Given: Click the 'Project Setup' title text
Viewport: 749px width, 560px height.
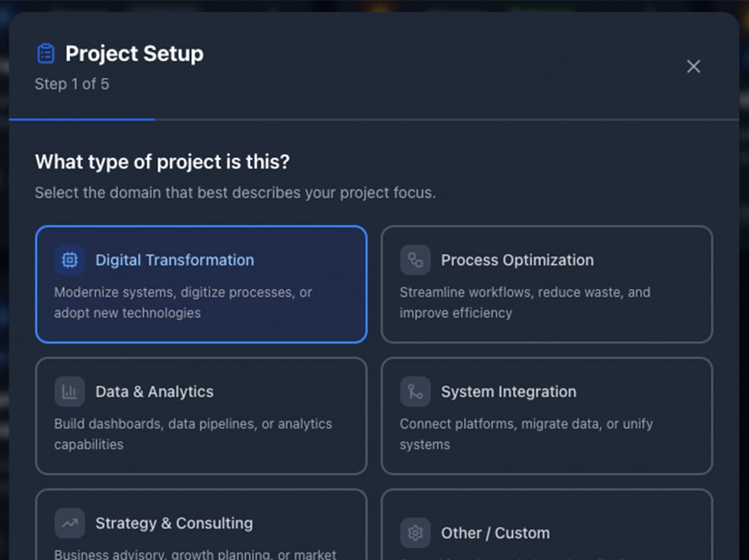Looking at the screenshot, I should pyautogui.click(x=134, y=54).
